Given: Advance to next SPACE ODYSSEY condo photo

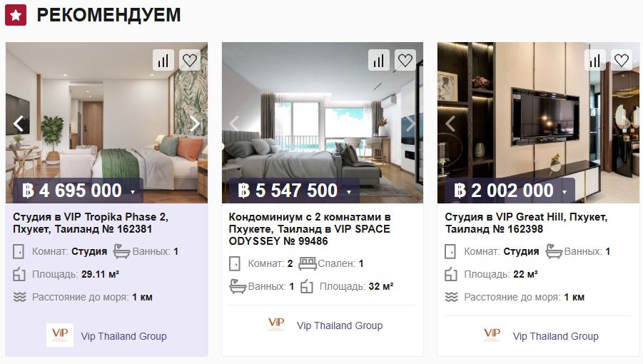Looking at the screenshot, I should pos(410,123).
